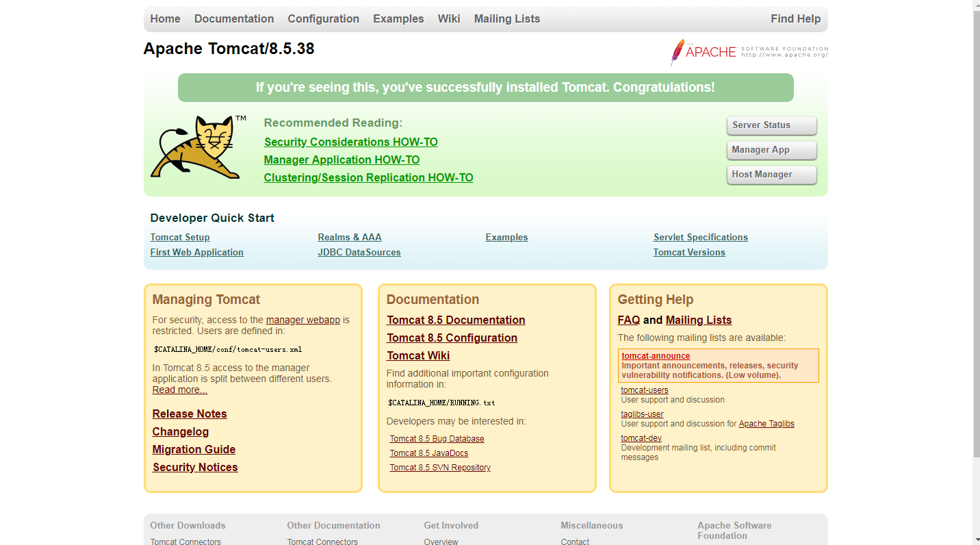This screenshot has width=980, height=545.
Task: Open Tomcat 8.5 Documentation link
Action: pyautogui.click(x=456, y=320)
